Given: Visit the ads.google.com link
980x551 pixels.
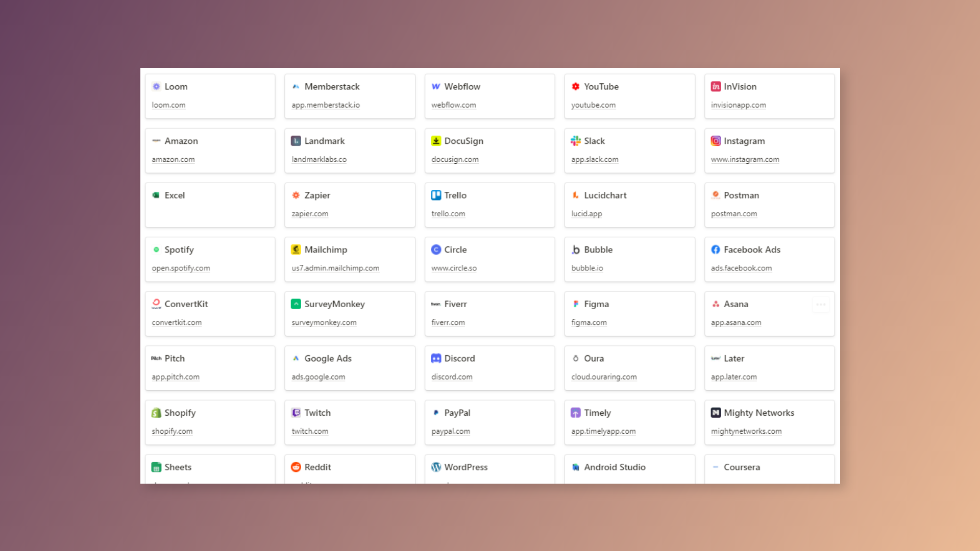Looking at the screenshot, I should 318,377.
